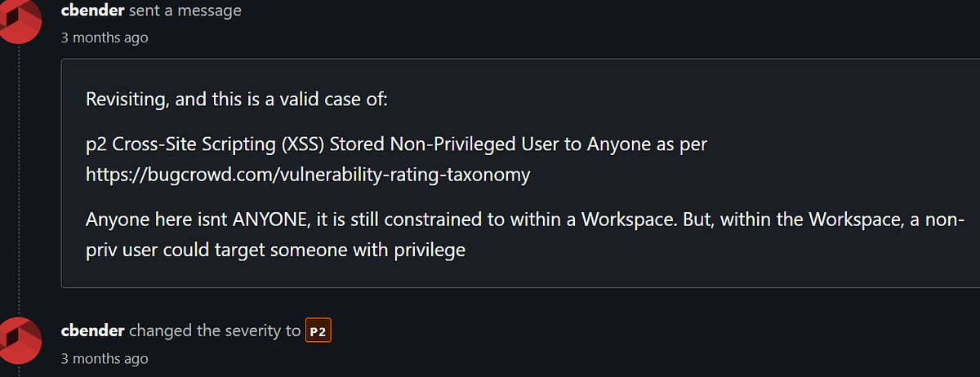Click the '3 months ago' timestamp under severity change
Viewport: 980px width, 377px height.
point(105,358)
